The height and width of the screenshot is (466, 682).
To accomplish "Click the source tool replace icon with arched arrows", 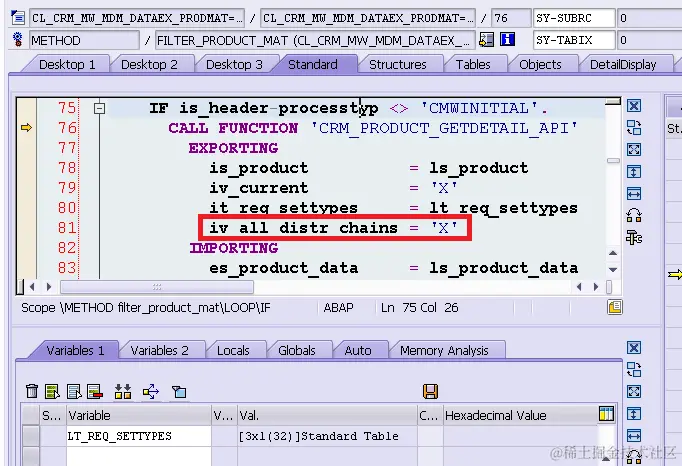I will pos(634,215).
